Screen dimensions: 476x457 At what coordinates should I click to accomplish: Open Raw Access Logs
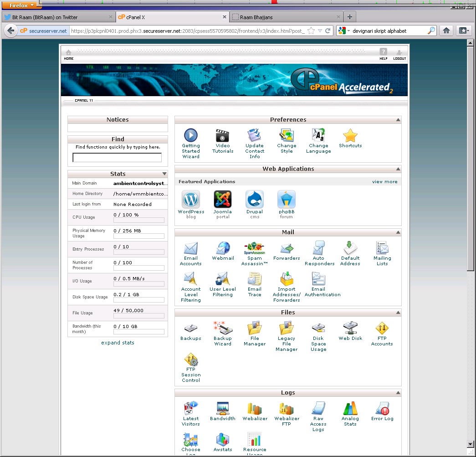(318, 417)
